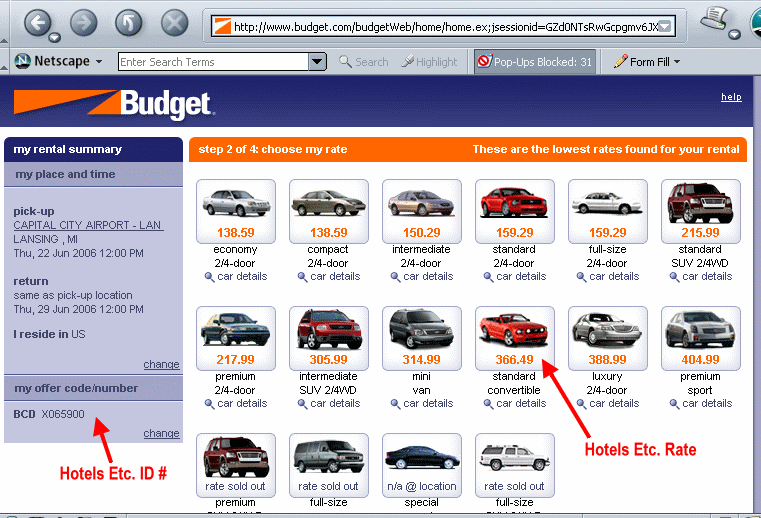Expand the URL address bar dropdown
Viewport: 761px width, 518px height.
[x=664, y=26]
